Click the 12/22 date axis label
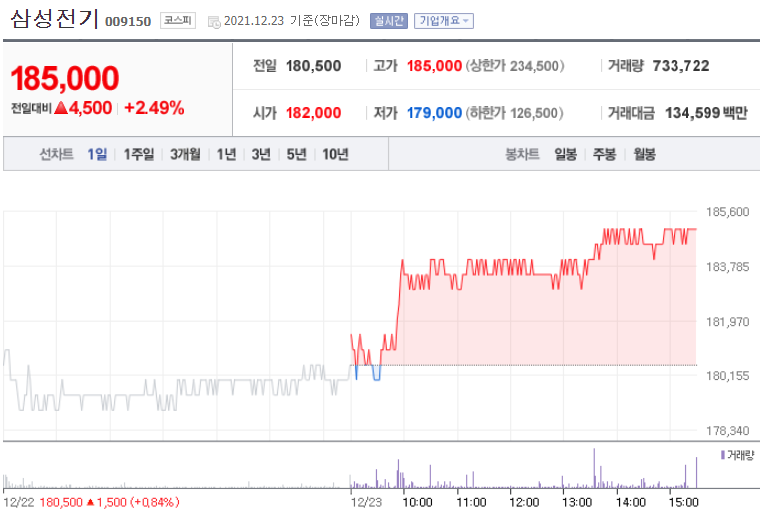Viewport: 760px width, 530px height. (x=18, y=502)
